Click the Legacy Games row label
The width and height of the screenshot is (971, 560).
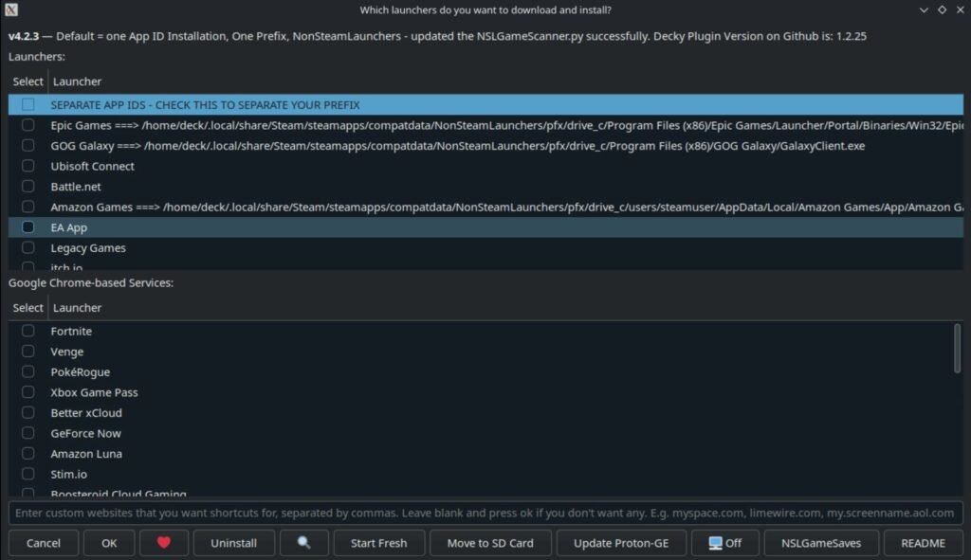88,248
